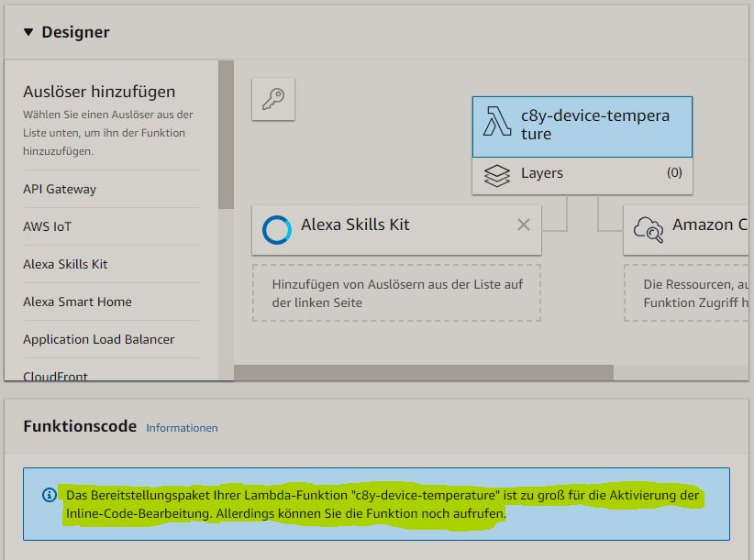This screenshot has height=560, width=754.
Task: Remove the Alexa Skills Kit trigger
Action: point(523,225)
